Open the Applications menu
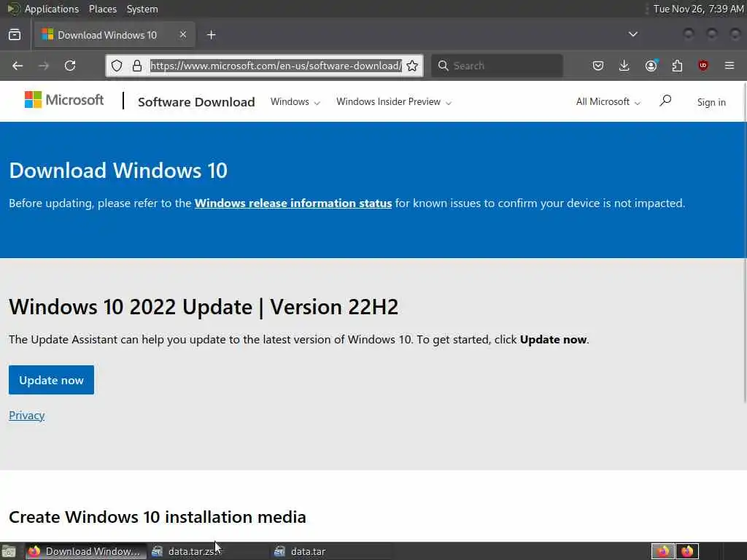747x560 pixels. [52, 9]
